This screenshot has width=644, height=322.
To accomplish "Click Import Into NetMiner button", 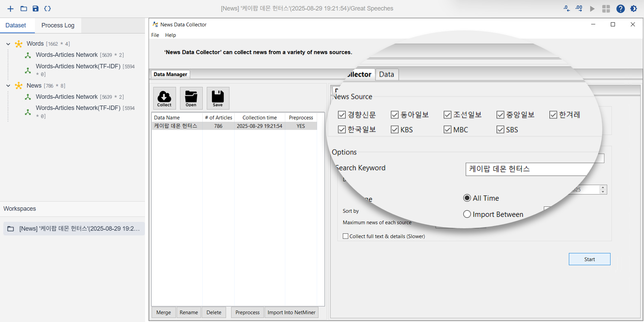I will [x=292, y=312].
